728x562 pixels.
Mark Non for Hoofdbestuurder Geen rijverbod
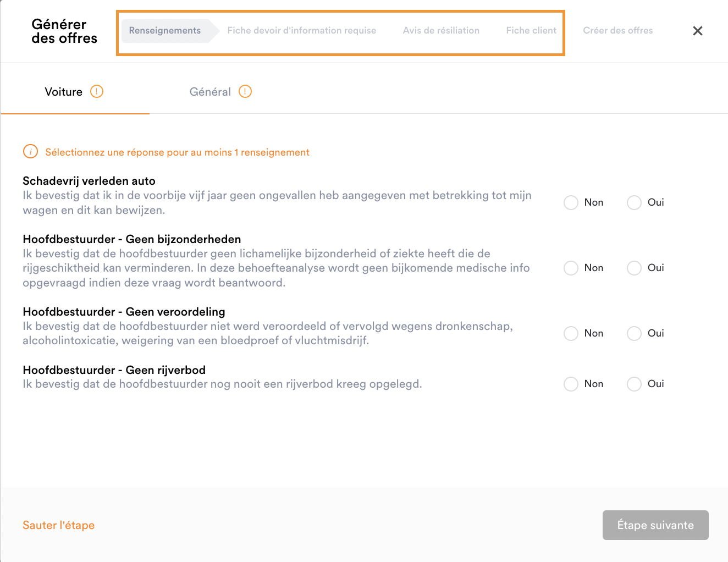click(x=571, y=384)
